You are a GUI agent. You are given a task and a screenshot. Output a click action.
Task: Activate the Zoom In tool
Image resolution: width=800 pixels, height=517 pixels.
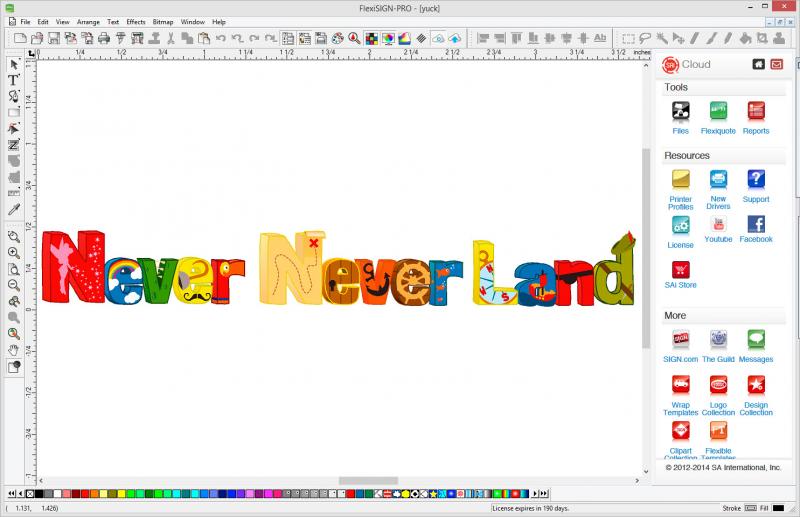(x=14, y=253)
